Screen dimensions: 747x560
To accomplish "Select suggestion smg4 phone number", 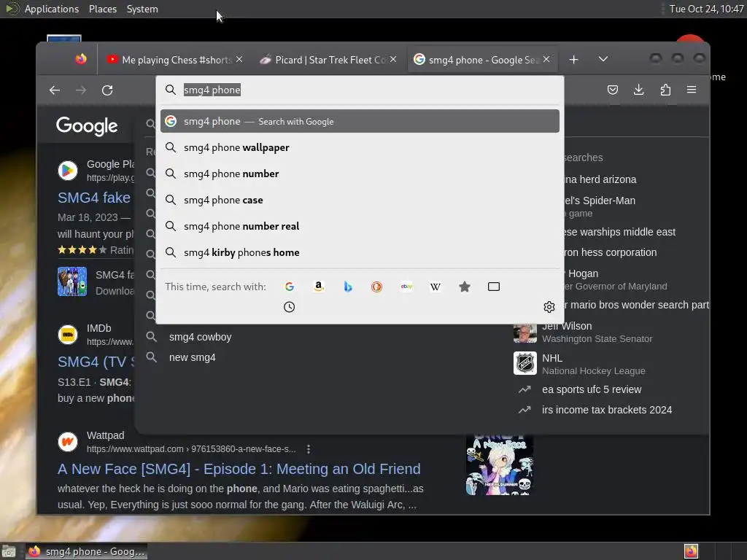I will [x=360, y=174].
